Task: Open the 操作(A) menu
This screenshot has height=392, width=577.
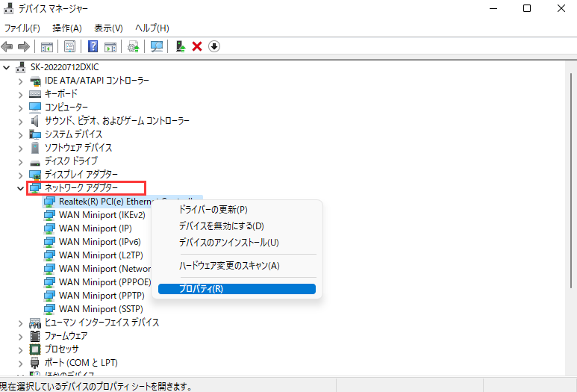Action: [x=67, y=28]
